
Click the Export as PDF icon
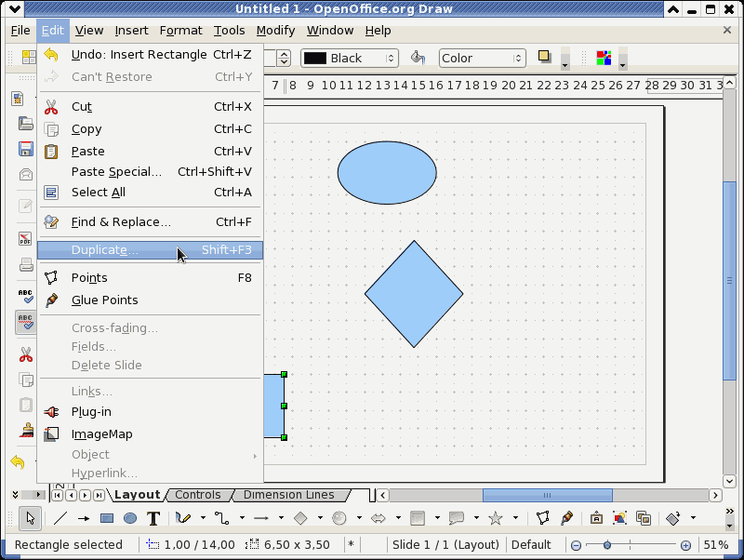[x=26, y=239]
